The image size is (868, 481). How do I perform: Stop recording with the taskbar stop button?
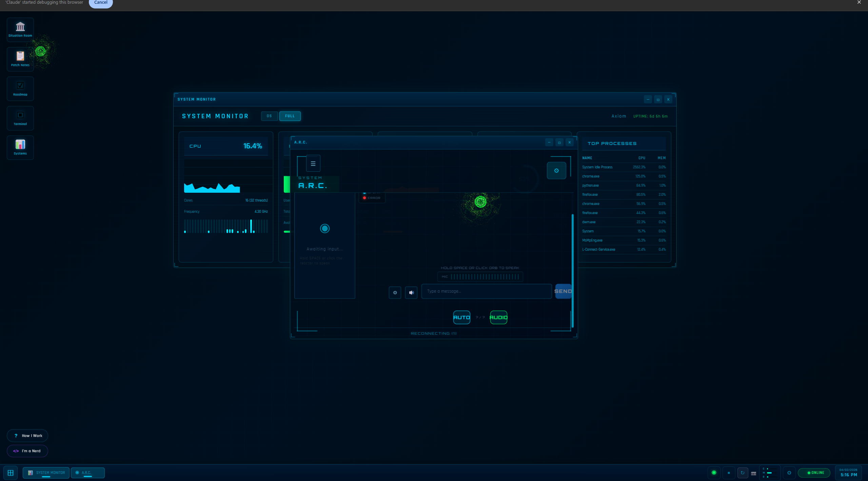(729, 473)
